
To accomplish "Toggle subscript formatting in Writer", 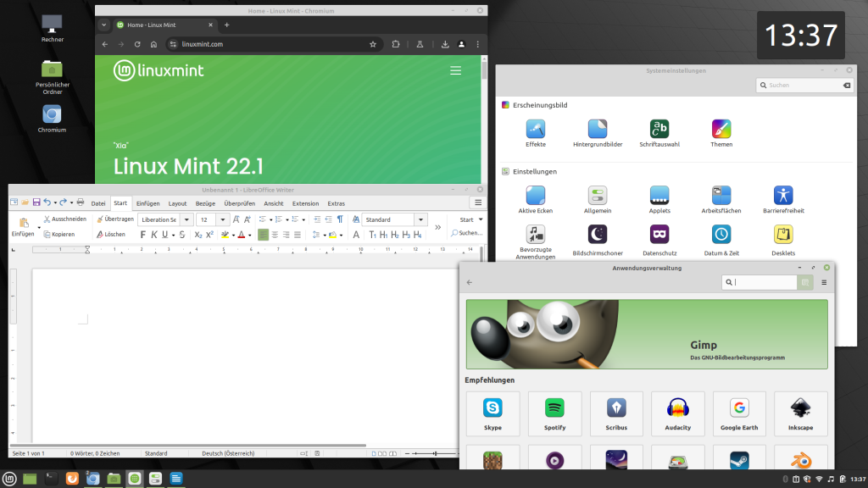I will (198, 234).
